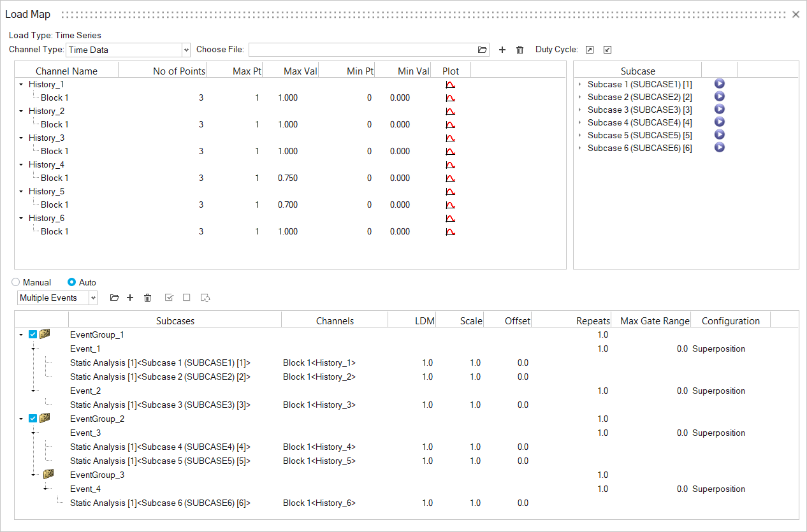Click the folder icon in the Choose File field
Image resolution: width=807 pixels, height=532 pixels.
pyautogui.click(x=483, y=50)
